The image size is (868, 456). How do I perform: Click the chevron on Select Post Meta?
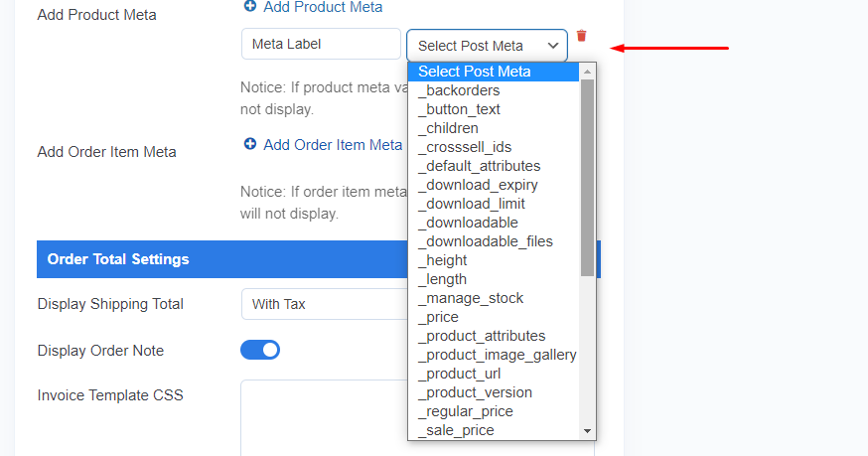[552, 46]
